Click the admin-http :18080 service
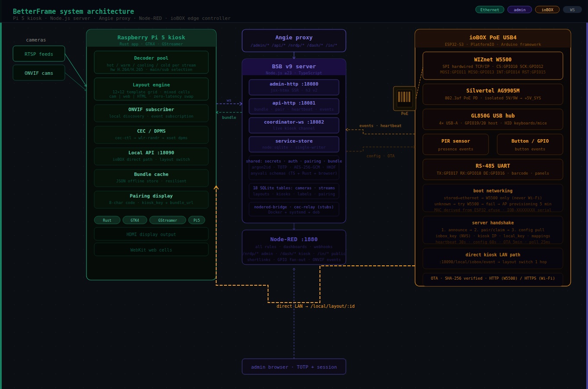The width and height of the screenshot is (588, 389). (x=294, y=87)
